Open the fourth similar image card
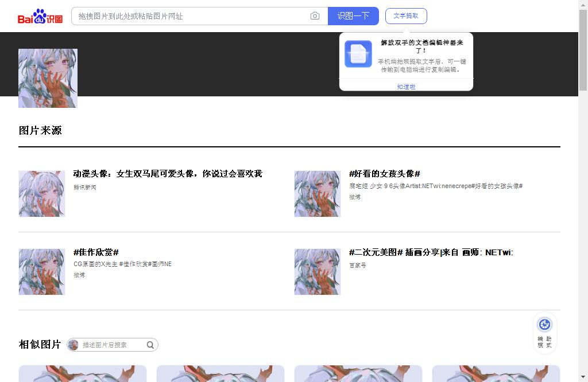 tap(496, 374)
